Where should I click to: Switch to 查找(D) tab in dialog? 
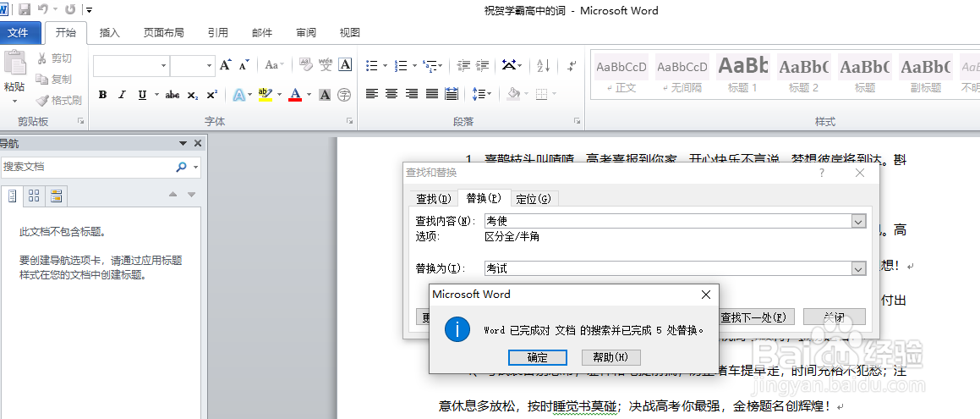tap(434, 199)
